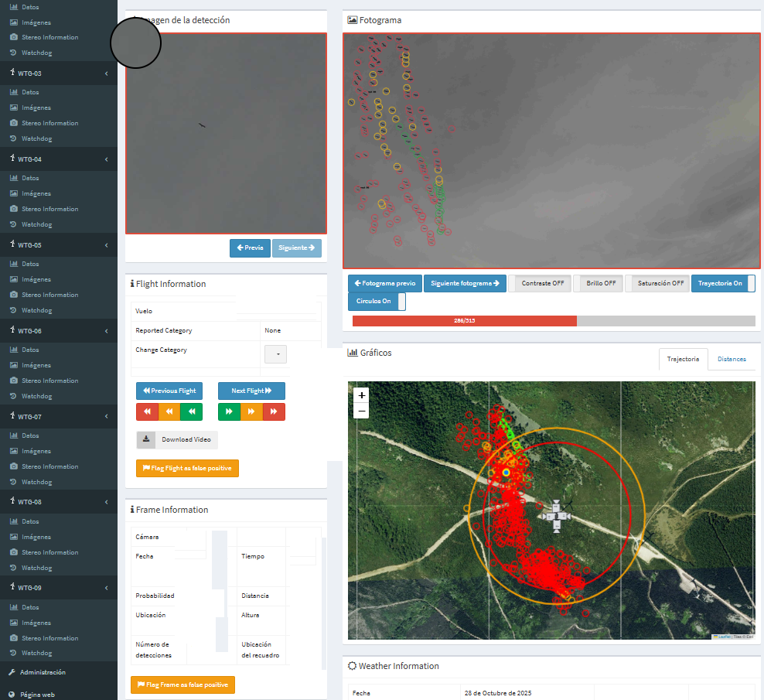Switch to the Distances tab

click(732, 360)
